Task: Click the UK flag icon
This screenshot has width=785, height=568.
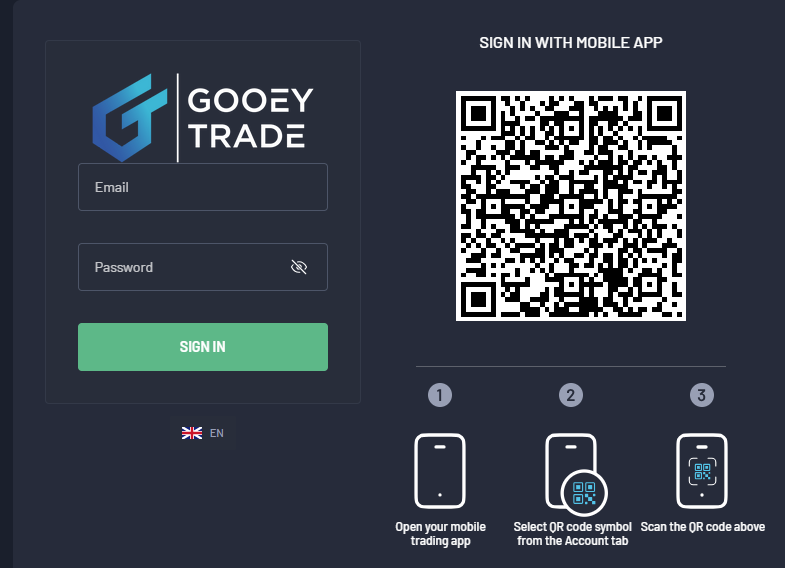Action: click(x=192, y=433)
